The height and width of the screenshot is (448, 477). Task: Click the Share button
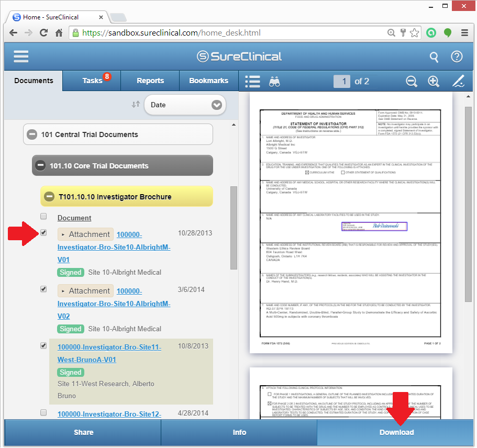point(83,432)
